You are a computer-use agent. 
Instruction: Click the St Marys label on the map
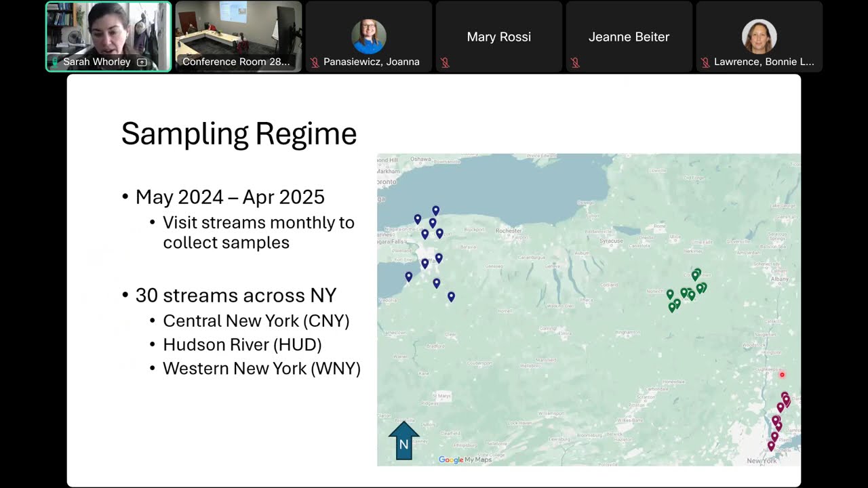pos(441,396)
